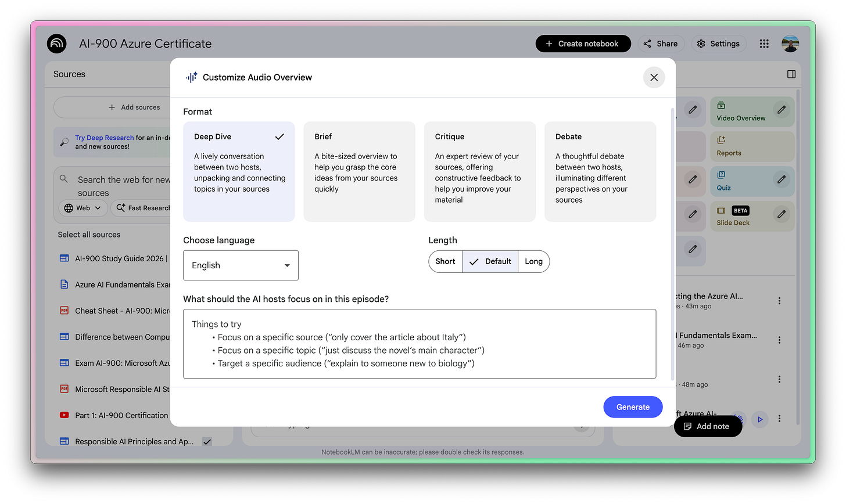Close the Customize Audio Overview dialog
846x504 pixels.
pos(654,77)
